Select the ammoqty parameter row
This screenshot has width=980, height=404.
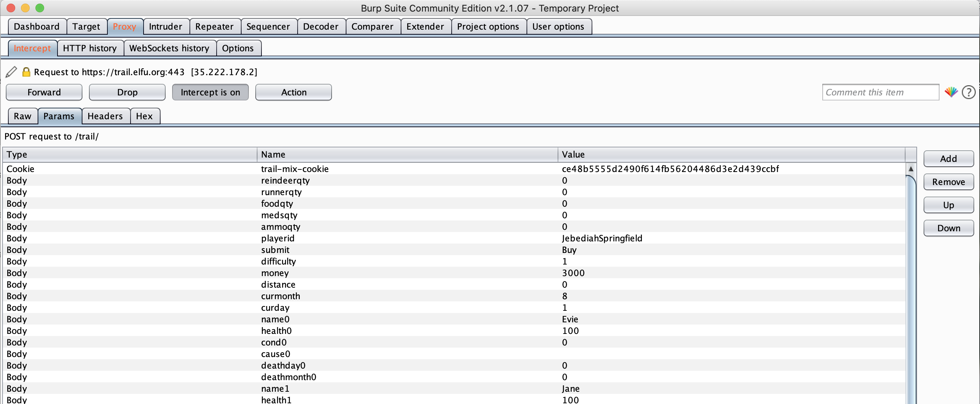point(454,227)
